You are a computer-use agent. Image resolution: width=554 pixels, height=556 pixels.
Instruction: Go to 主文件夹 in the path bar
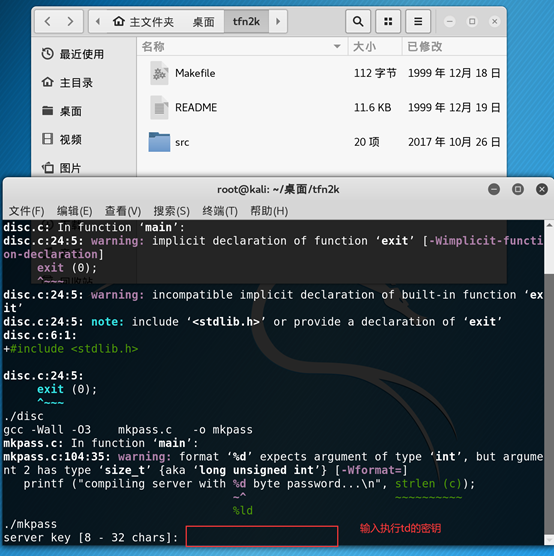tap(144, 22)
